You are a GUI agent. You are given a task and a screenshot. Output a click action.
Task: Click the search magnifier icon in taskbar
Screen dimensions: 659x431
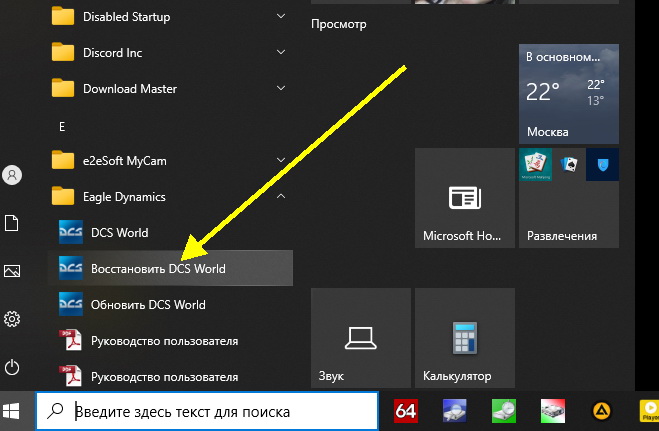tap(55, 411)
